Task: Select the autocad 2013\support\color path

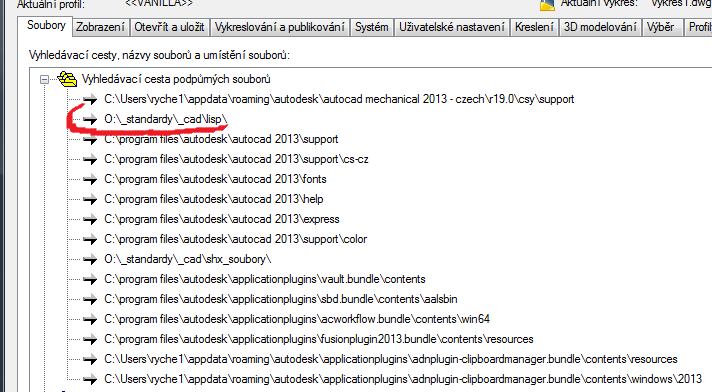Action: point(235,239)
